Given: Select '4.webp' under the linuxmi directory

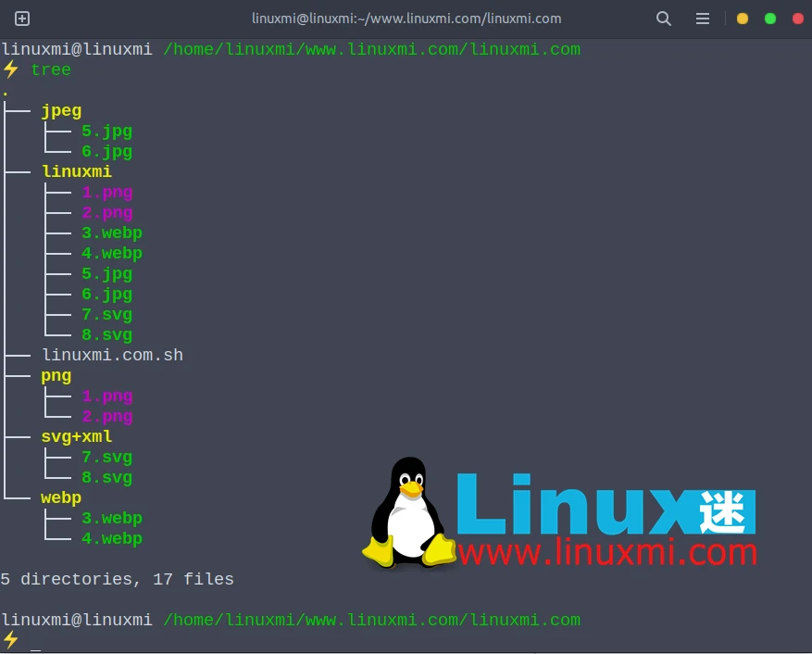Looking at the screenshot, I should (x=112, y=253).
